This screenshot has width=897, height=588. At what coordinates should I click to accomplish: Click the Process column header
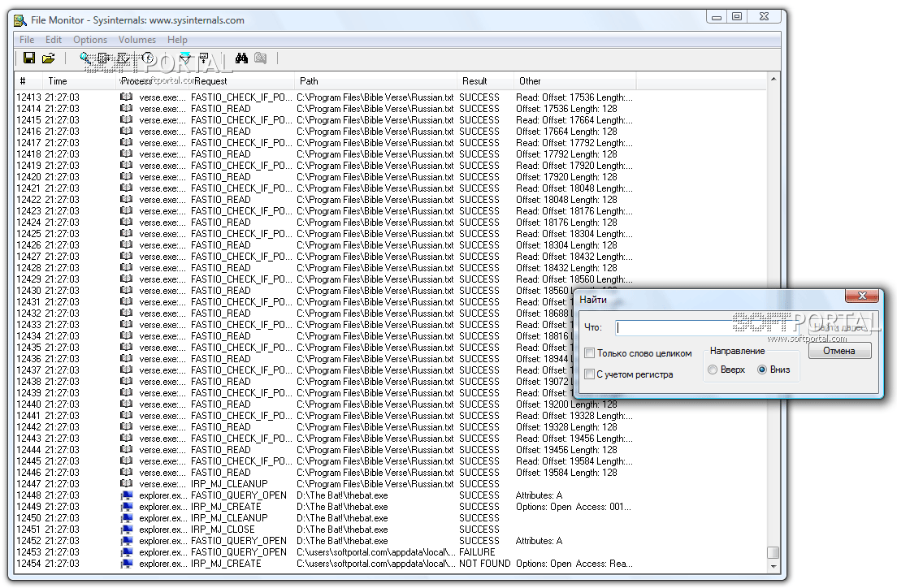pyautogui.click(x=152, y=81)
